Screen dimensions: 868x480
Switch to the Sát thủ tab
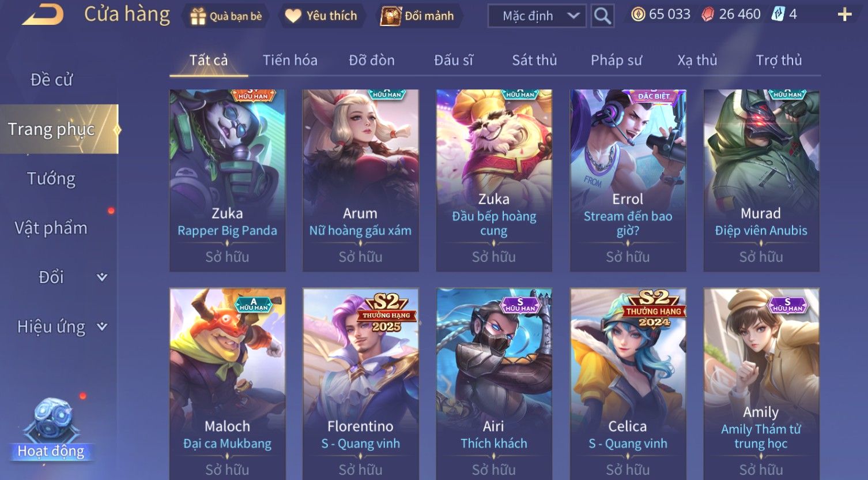click(x=534, y=60)
